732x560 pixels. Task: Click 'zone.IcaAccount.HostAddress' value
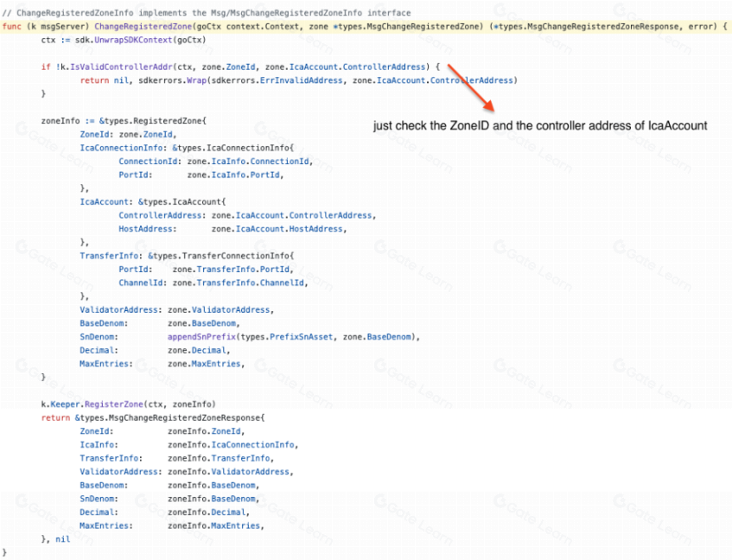tap(277, 229)
